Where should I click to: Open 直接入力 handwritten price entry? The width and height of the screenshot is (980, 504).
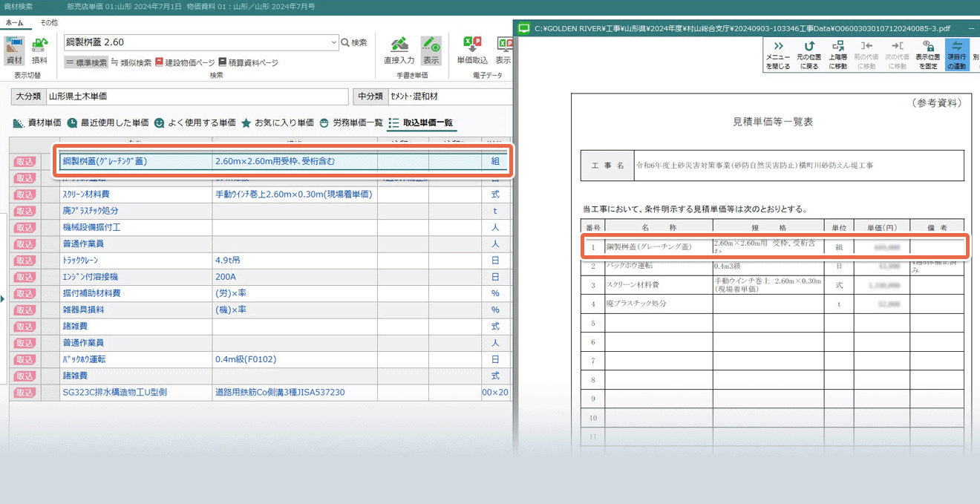point(399,50)
